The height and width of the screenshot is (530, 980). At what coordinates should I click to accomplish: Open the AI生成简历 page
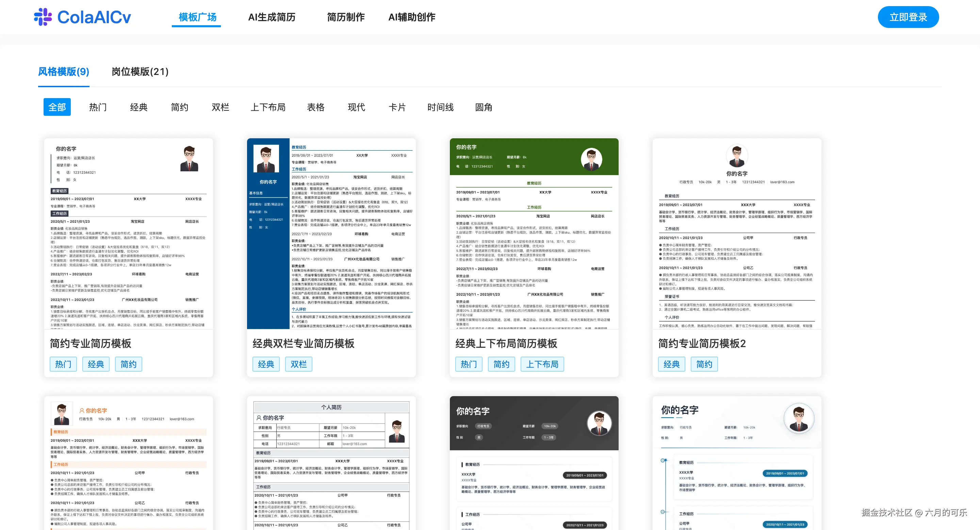click(272, 17)
